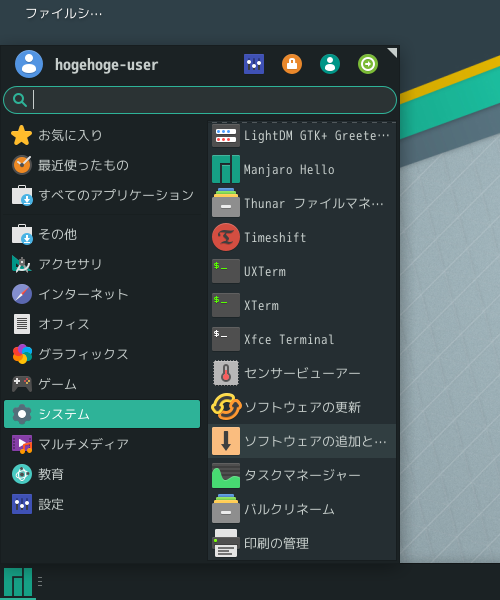Viewport: 500px width, 600px height.
Task: Open Thunar ファイルマネージャー
Action: click(x=302, y=203)
